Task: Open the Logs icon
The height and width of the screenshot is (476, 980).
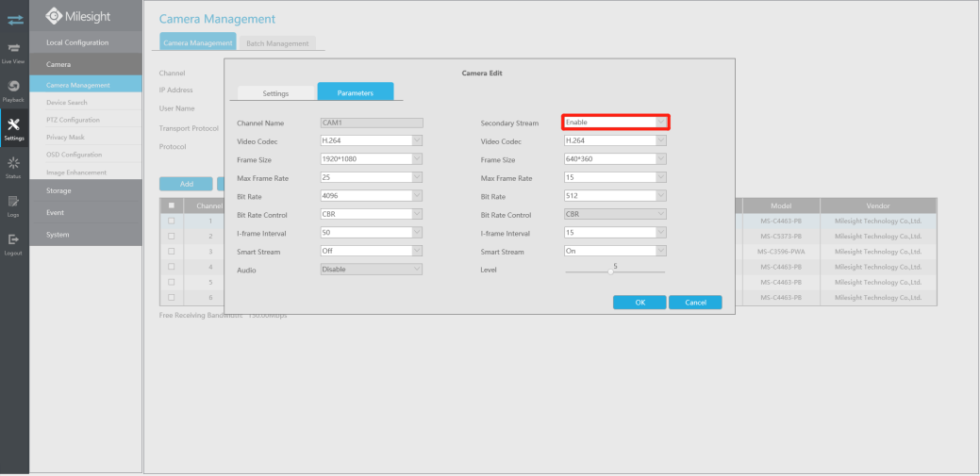Action: pyautogui.click(x=14, y=205)
